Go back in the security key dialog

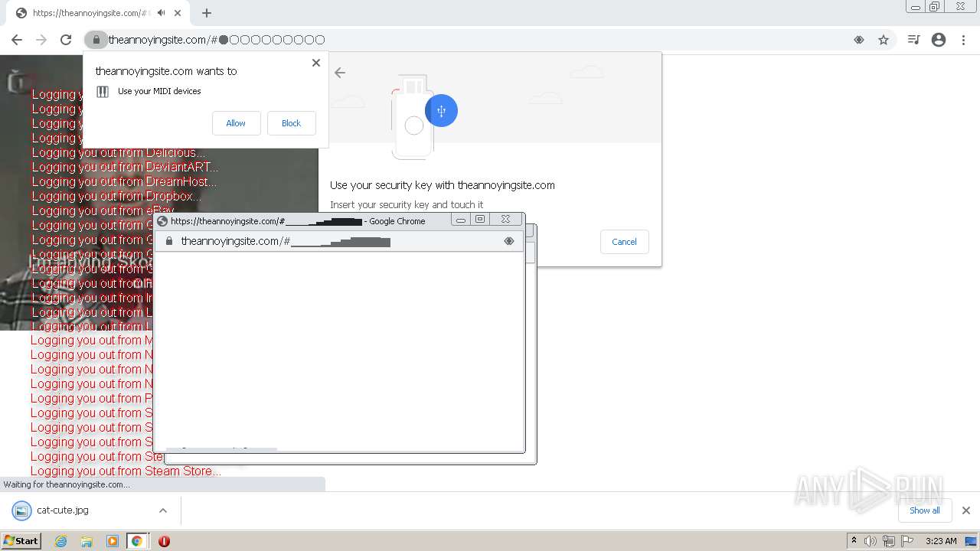340,73
